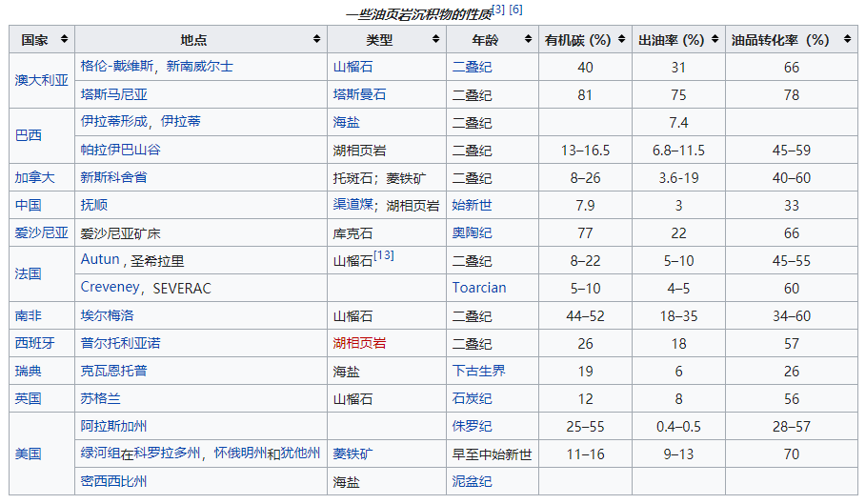Open the Autun location link
Image resolution: width=866 pixels, height=504 pixels.
pyautogui.click(x=100, y=259)
